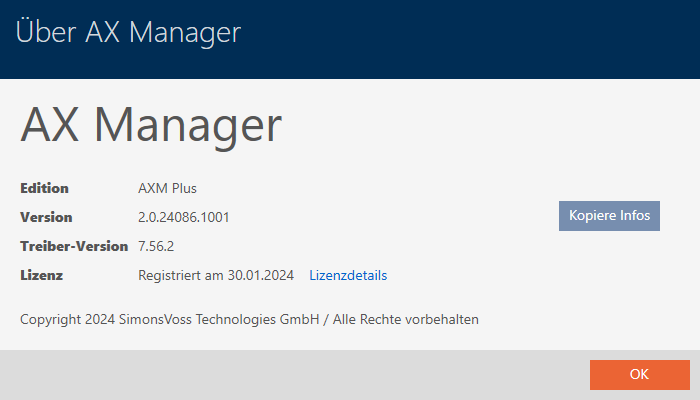Viewport: 700px width, 400px height.
Task: Click version number 2.0.24086.1001
Action: point(192,217)
